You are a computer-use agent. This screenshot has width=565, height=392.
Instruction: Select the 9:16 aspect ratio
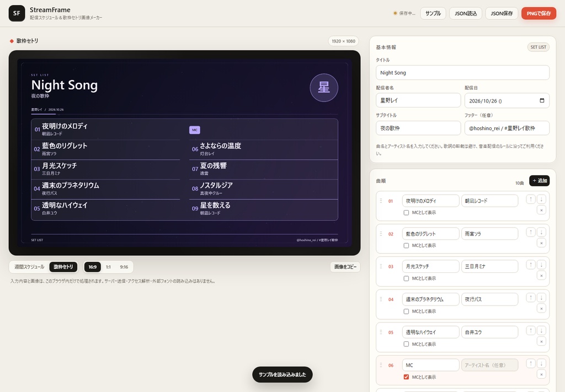pyautogui.click(x=124, y=267)
